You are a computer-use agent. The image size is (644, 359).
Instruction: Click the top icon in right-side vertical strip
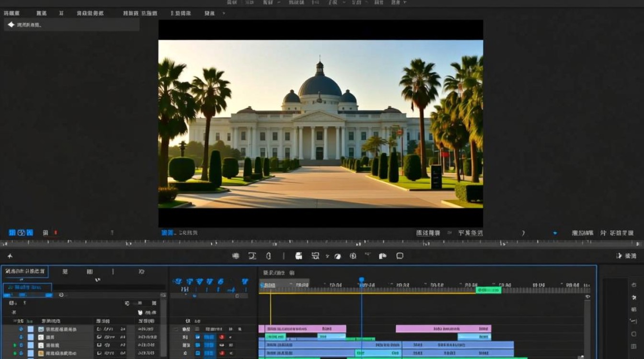[634, 285]
